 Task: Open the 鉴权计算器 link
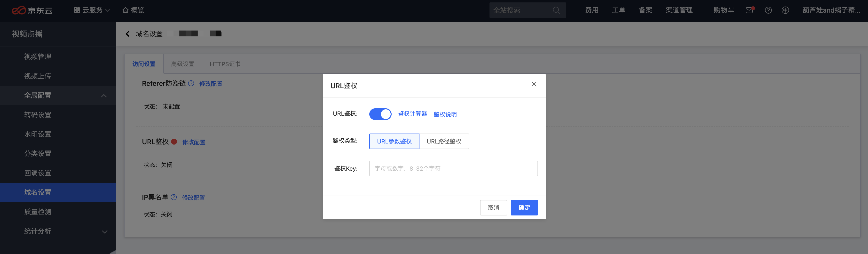tap(412, 114)
